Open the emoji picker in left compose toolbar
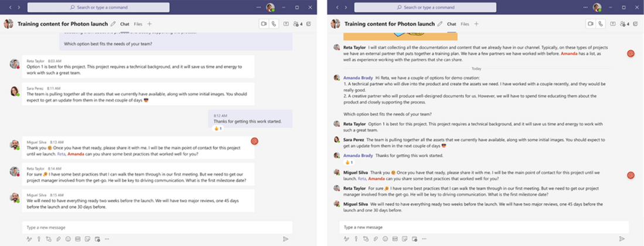The image size is (644, 246). tap(68, 239)
